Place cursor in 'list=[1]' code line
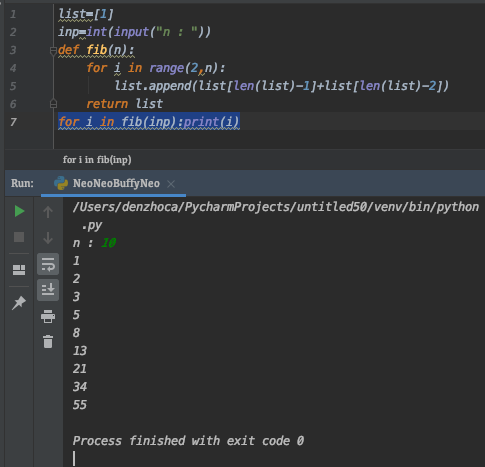Screen dimensions: 485x467 click(86, 14)
